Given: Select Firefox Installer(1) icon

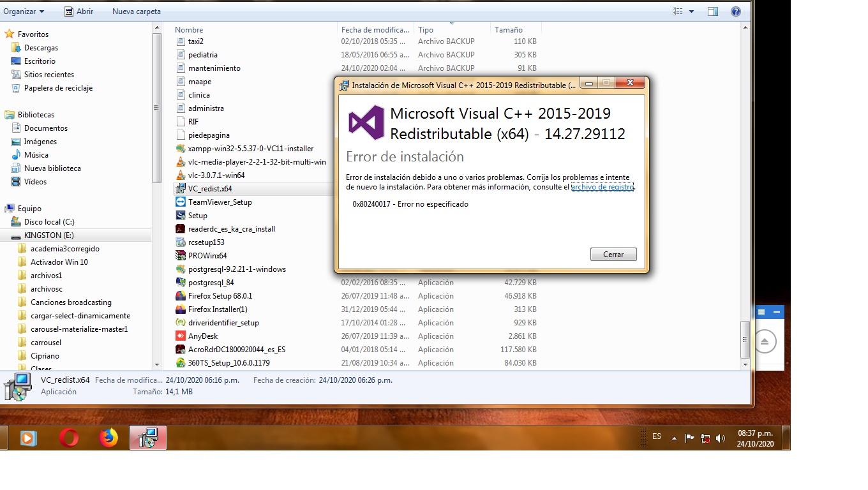Looking at the screenshot, I should click(x=181, y=309).
